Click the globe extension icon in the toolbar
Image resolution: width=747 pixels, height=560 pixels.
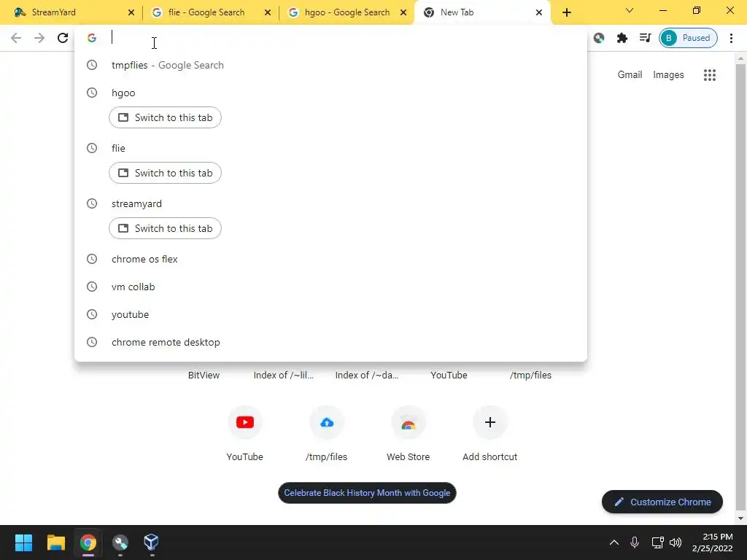pos(599,38)
